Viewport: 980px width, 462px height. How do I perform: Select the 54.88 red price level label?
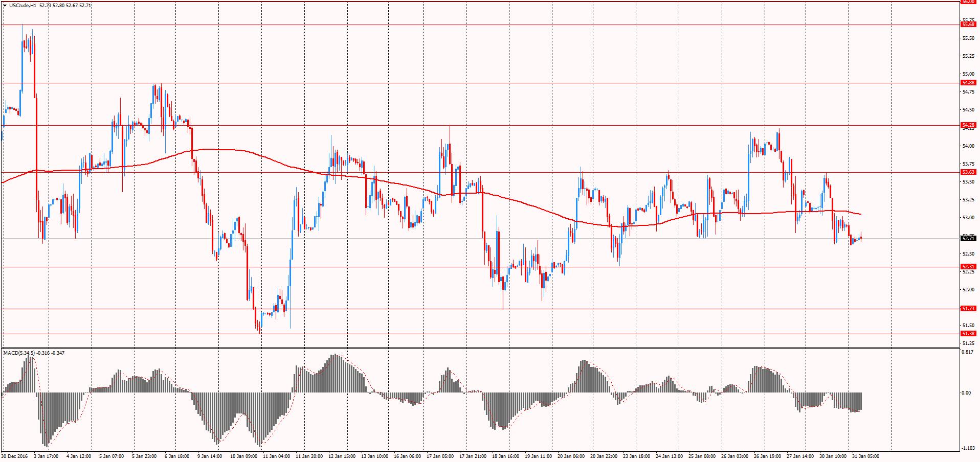point(968,83)
